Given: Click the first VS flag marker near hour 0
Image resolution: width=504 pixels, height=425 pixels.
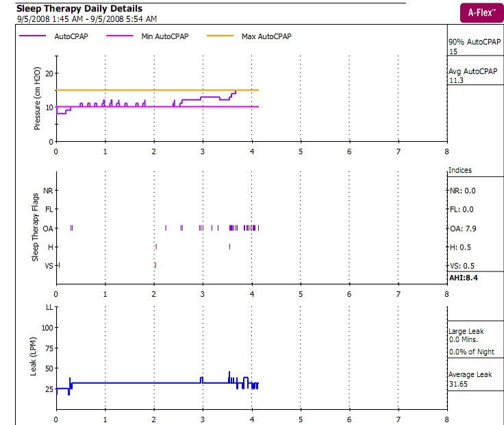Looking at the screenshot, I should pos(60,265).
